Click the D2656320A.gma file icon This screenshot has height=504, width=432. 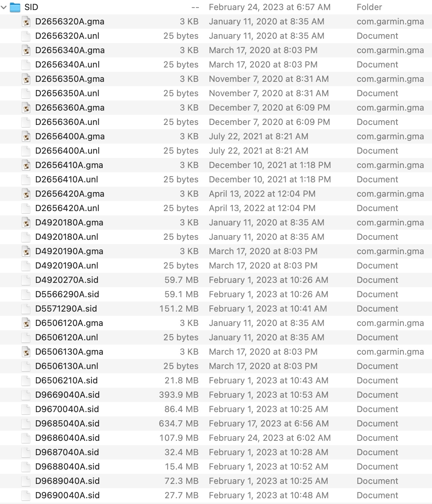pyautogui.click(x=26, y=22)
